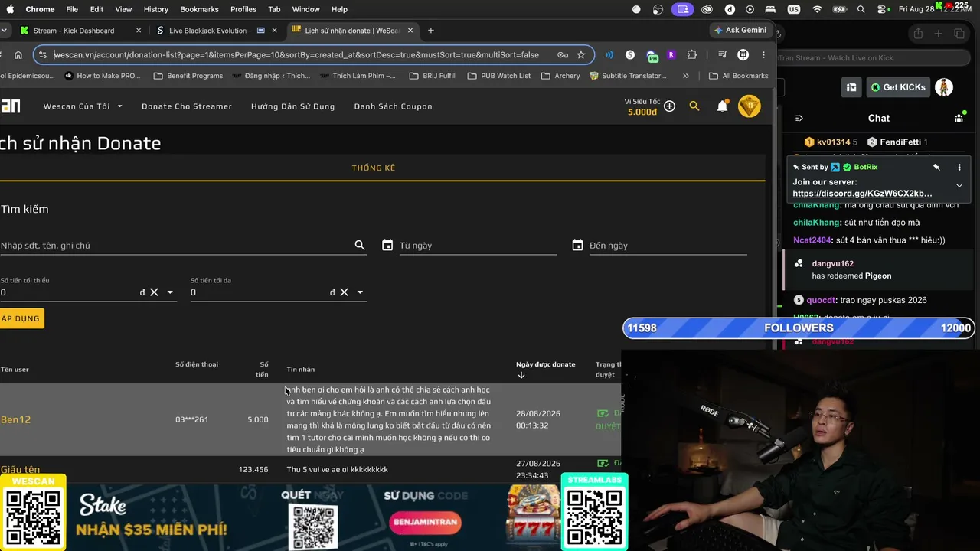Open the Giấu tên donor link
This screenshot has width=980, height=551.
(x=20, y=469)
